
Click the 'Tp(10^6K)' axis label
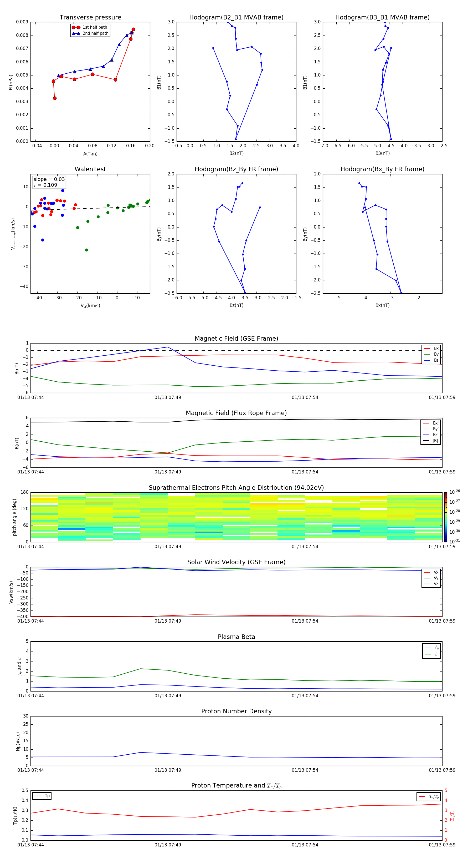point(15,815)
